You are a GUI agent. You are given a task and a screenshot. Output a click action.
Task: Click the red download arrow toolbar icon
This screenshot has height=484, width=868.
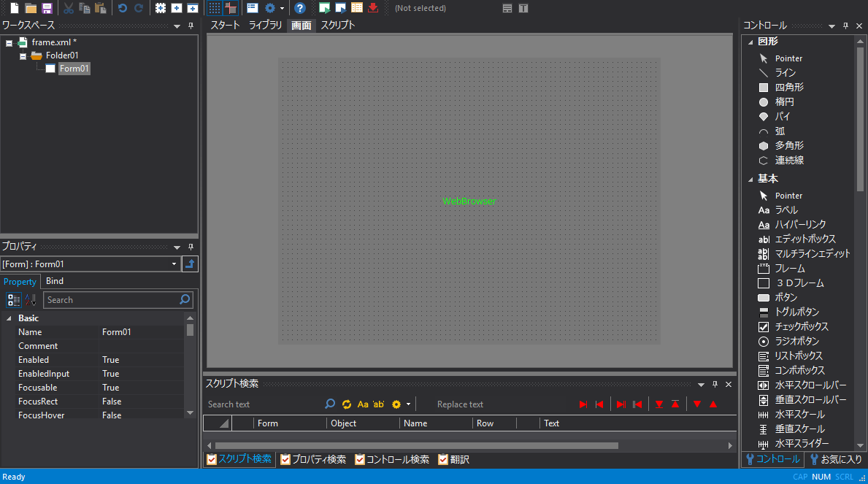[x=373, y=8]
